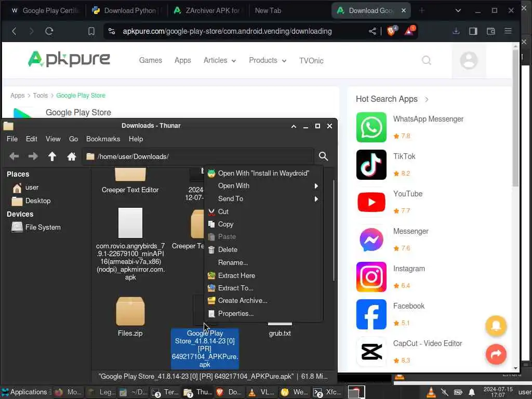Open browser tab list chevron
Viewport: 532px width, 399px height.
click(458, 10)
